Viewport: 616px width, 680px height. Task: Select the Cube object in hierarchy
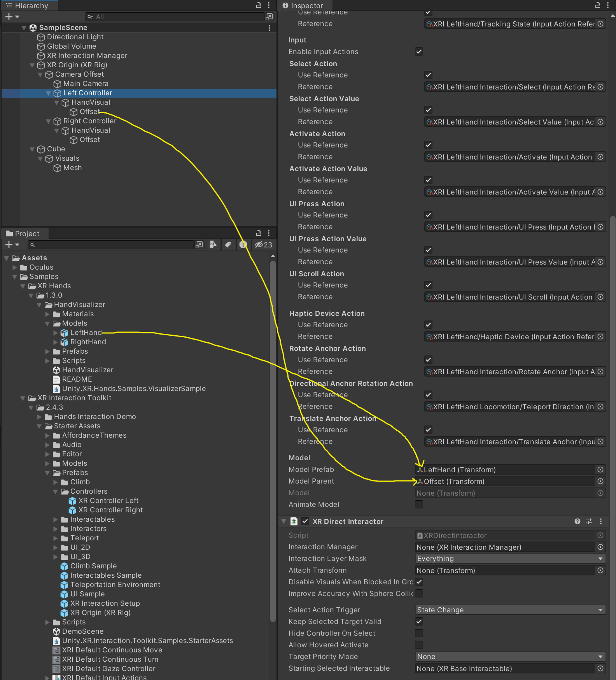(x=56, y=149)
